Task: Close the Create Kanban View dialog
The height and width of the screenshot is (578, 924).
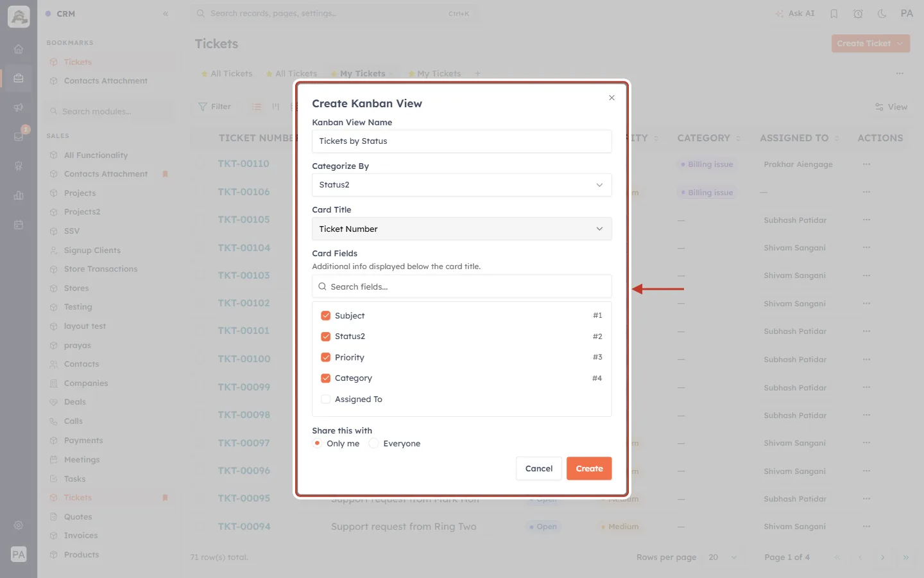Action: [612, 98]
